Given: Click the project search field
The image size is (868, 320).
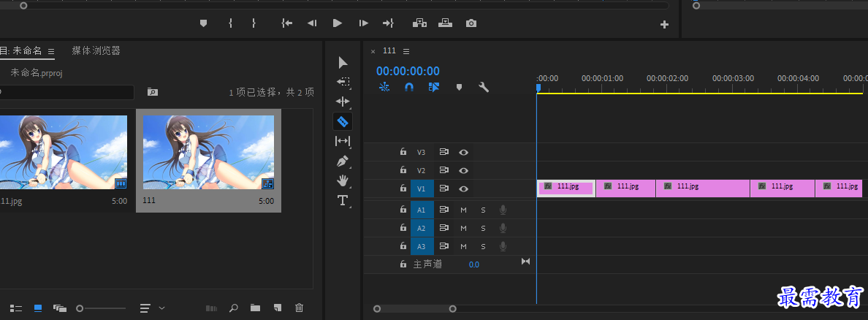Looking at the screenshot, I should point(66,92).
